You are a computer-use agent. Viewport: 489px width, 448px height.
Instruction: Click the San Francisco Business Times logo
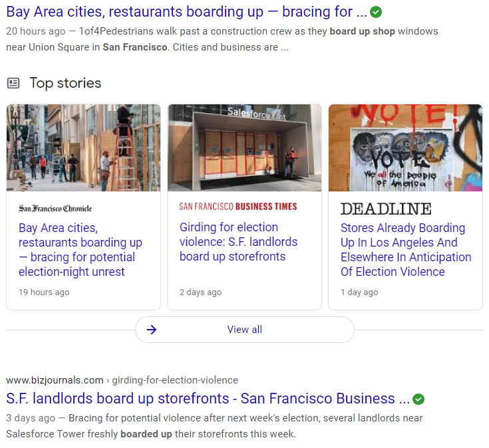238,207
